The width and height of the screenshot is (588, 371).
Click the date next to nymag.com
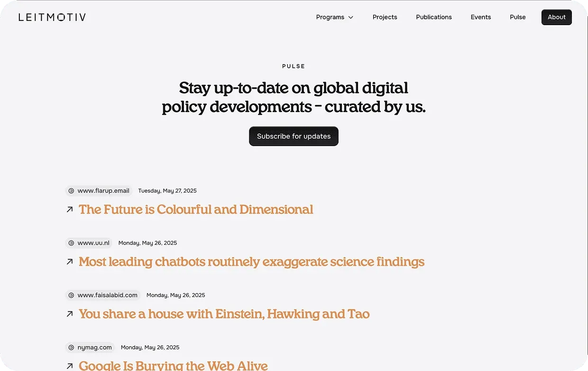click(x=150, y=347)
